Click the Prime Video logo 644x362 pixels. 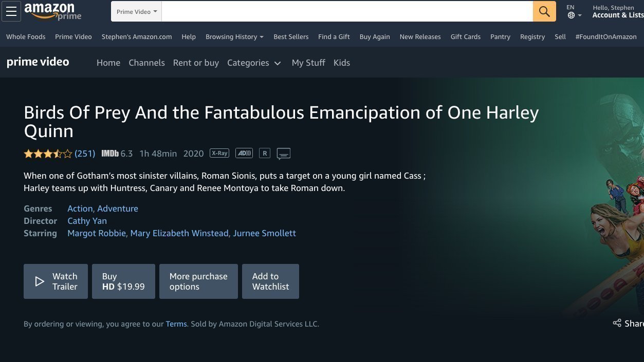pos(38,62)
